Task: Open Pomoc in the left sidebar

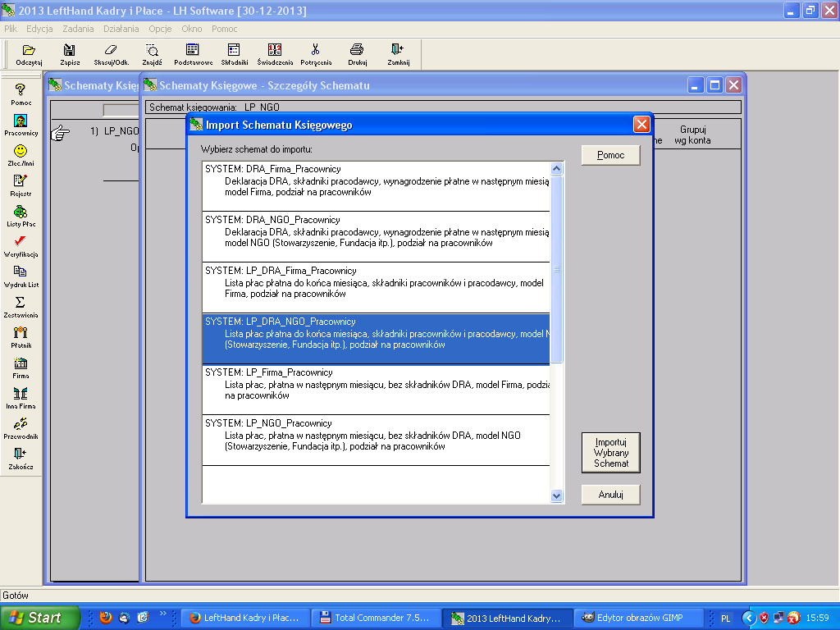Action: (21, 94)
